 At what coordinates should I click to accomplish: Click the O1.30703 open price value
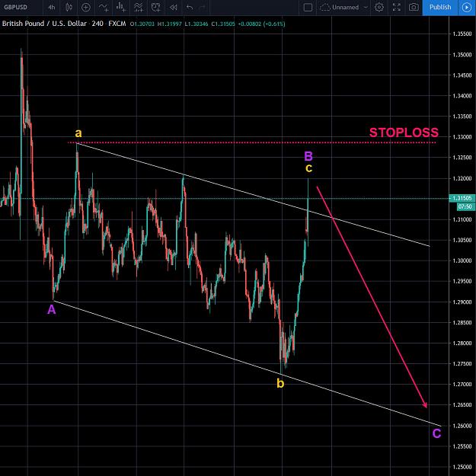142,24
